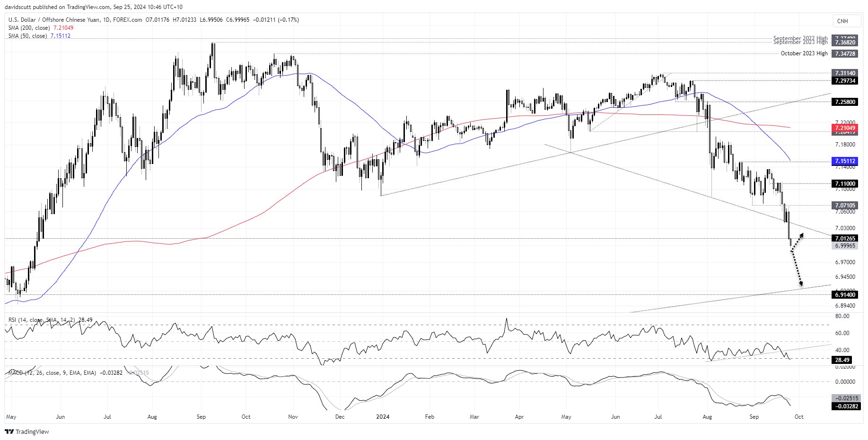Screen dimensions: 868x440
Task: Click the 7.36820 price label
Action: click(x=845, y=43)
